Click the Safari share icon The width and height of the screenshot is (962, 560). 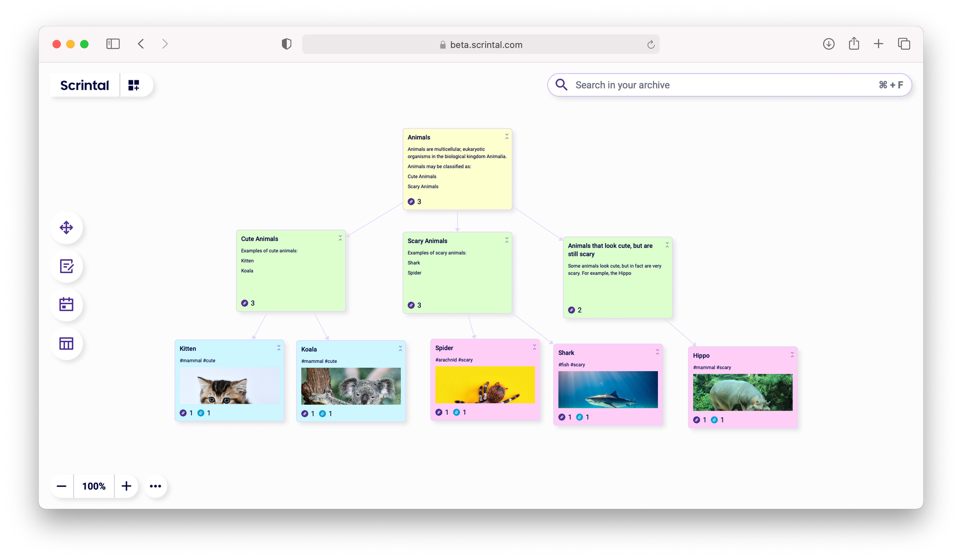tap(854, 44)
